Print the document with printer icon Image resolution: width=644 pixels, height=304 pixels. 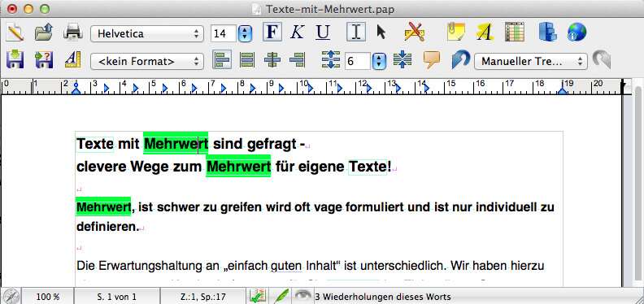tap(73, 33)
